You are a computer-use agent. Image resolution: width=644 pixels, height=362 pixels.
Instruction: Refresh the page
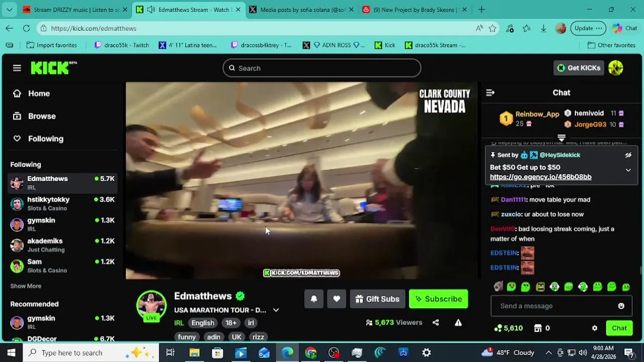click(26, 28)
